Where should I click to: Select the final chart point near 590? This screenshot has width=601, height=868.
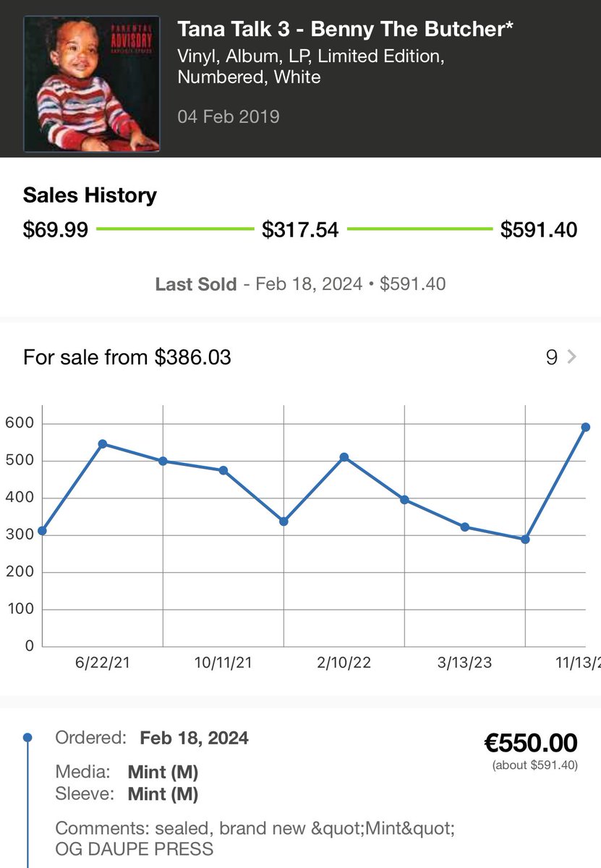pos(586,427)
